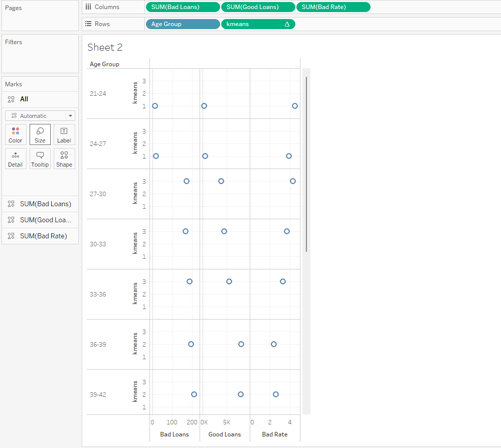Image resolution: width=501 pixels, height=448 pixels.
Task: Select Good Loans mark in 27-30 row
Action: (x=221, y=181)
